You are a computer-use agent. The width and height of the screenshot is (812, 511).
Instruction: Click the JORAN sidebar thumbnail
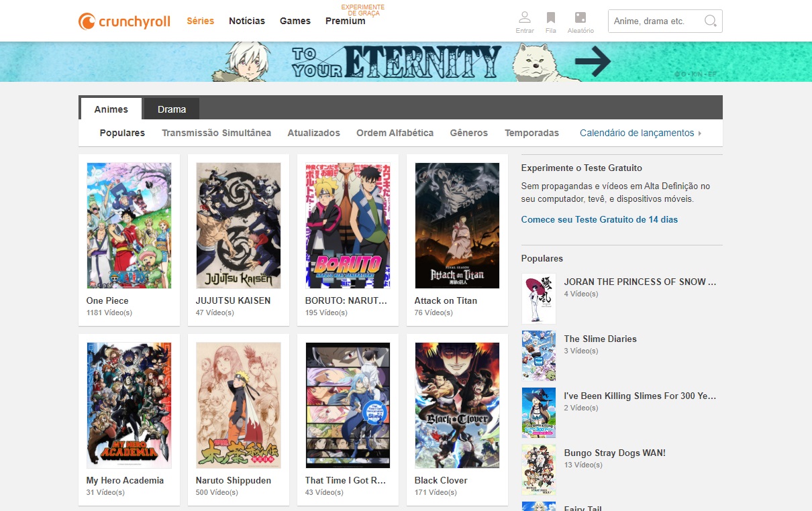coord(539,298)
